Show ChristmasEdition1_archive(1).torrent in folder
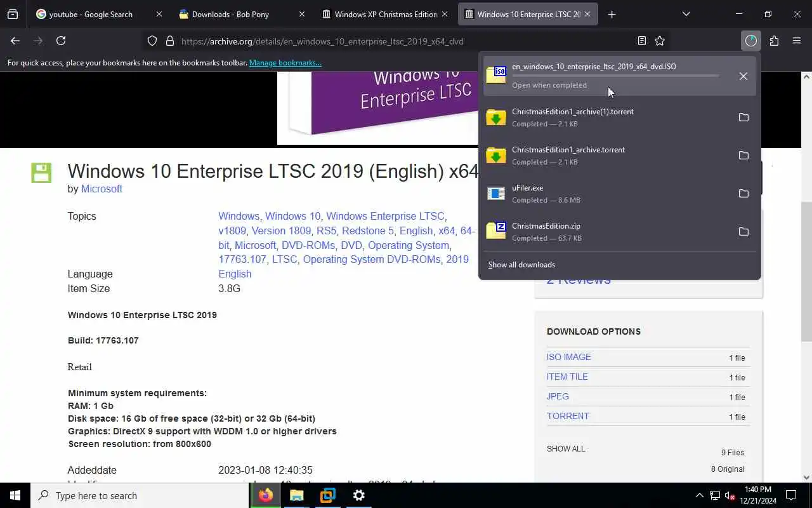This screenshot has width=812, height=508. [743, 117]
